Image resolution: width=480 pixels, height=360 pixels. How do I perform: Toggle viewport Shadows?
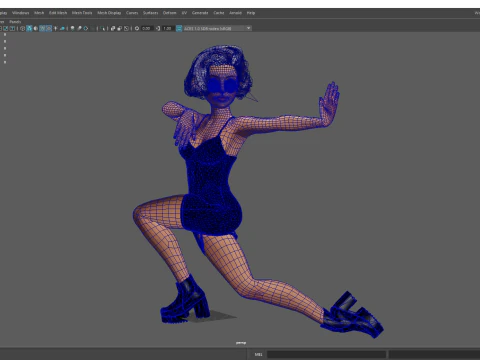point(62,28)
